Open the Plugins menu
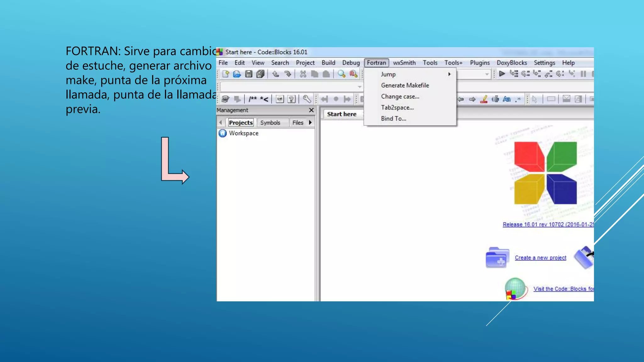Screen dimensions: 644x362 point(480,63)
